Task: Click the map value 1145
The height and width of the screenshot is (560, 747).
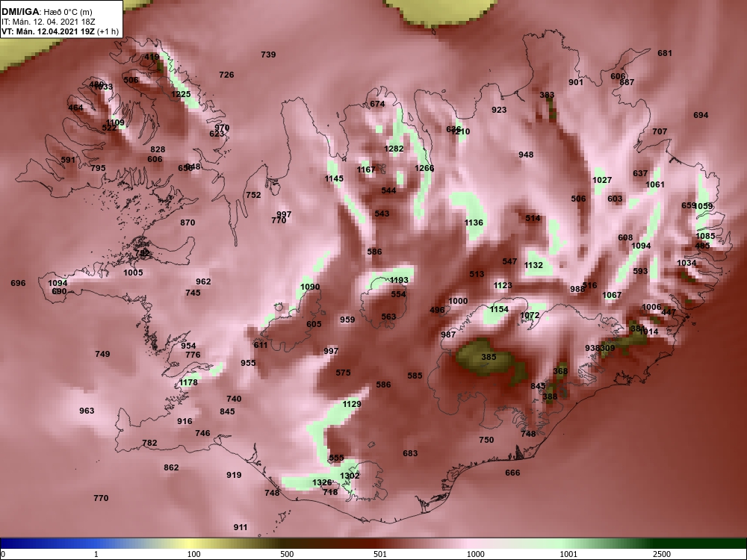Action: (x=334, y=178)
